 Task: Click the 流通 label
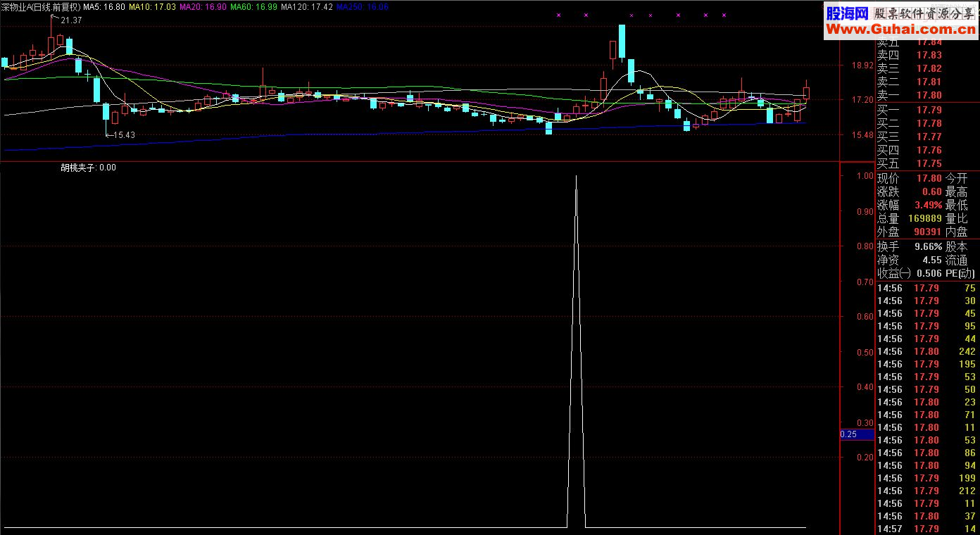tap(956, 260)
